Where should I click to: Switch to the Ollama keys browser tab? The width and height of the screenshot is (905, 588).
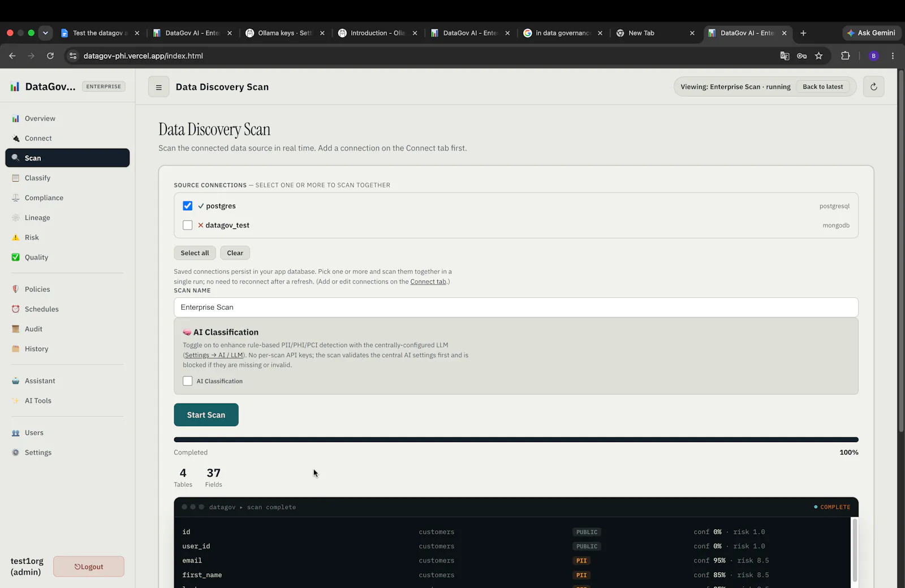pyautogui.click(x=285, y=33)
